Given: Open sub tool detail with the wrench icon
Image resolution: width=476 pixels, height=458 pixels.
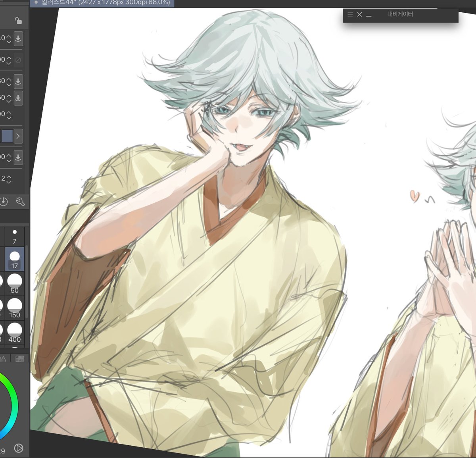Looking at the screenshot, I should click(x=20, y=202).
